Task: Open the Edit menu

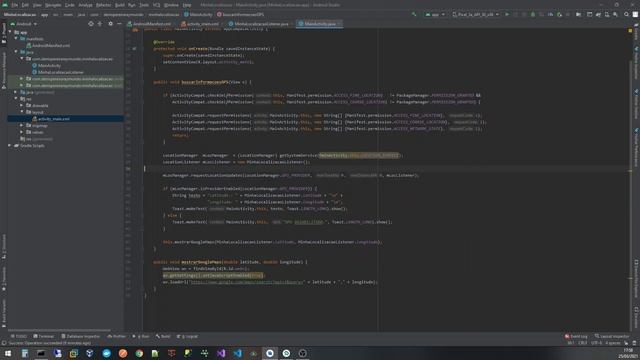Action: tap(25, 5)
